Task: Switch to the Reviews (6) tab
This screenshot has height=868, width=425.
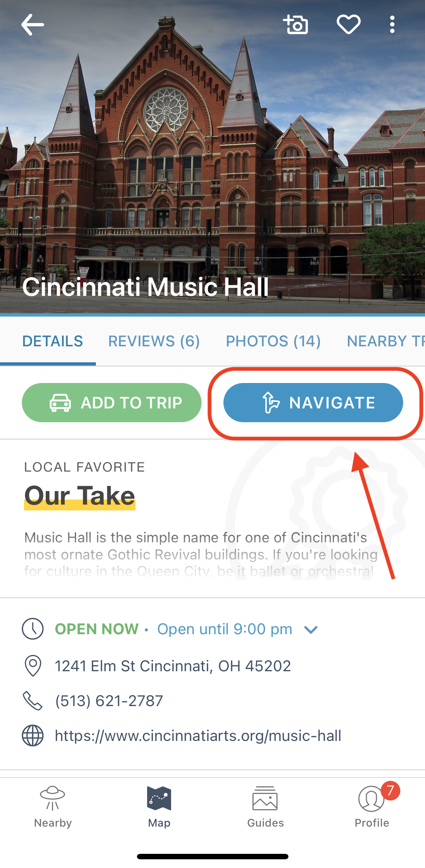Action: click(154, 341)
